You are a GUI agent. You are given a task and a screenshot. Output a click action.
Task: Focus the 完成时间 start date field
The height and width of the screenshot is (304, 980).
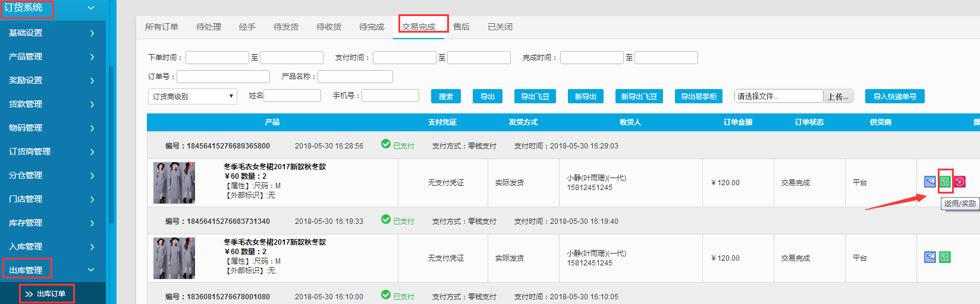[x=592, y=58]
